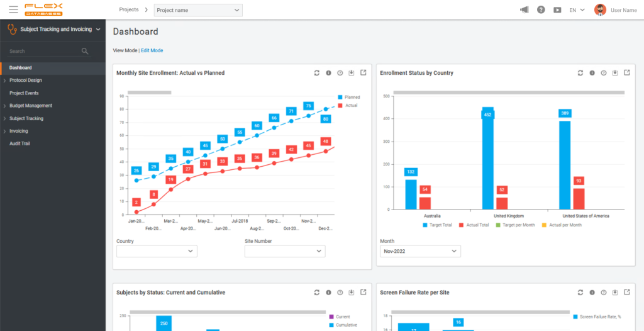Open the hamburger menu in top bar
Image resolution: width=644 pixels, height=331 pixels.
point(13,10)
